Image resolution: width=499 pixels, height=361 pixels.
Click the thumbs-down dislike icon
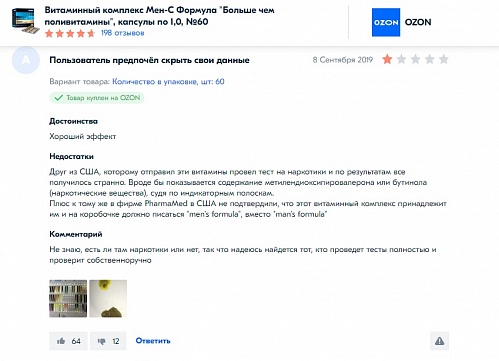[x=102, y=341]
